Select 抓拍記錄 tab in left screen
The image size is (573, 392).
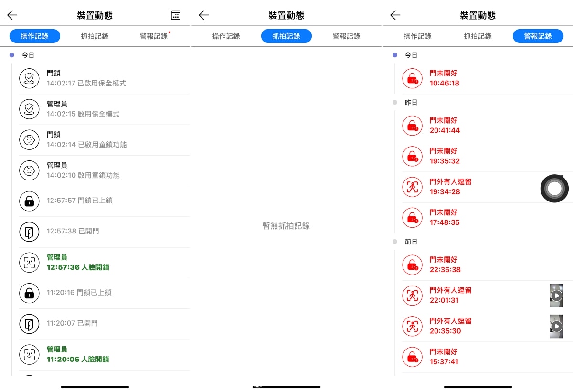(95, 36)
